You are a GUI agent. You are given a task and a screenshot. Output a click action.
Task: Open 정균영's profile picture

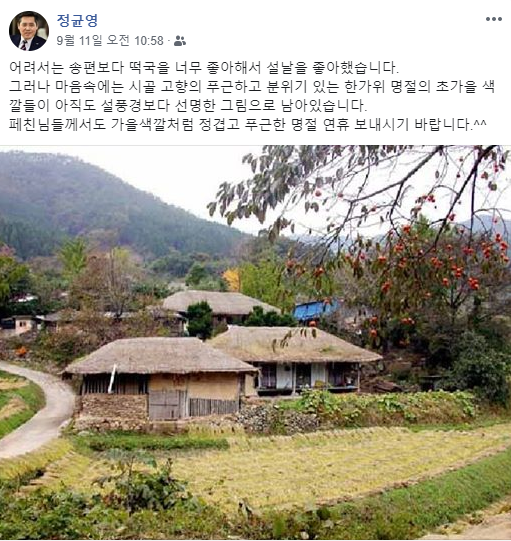pyautogui.click(x=29, y=31)
